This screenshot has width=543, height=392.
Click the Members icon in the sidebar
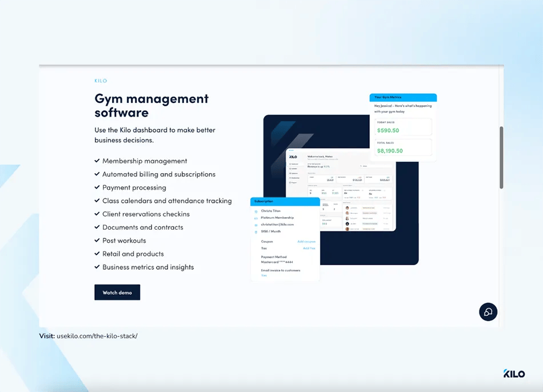[x=289, y=173]
